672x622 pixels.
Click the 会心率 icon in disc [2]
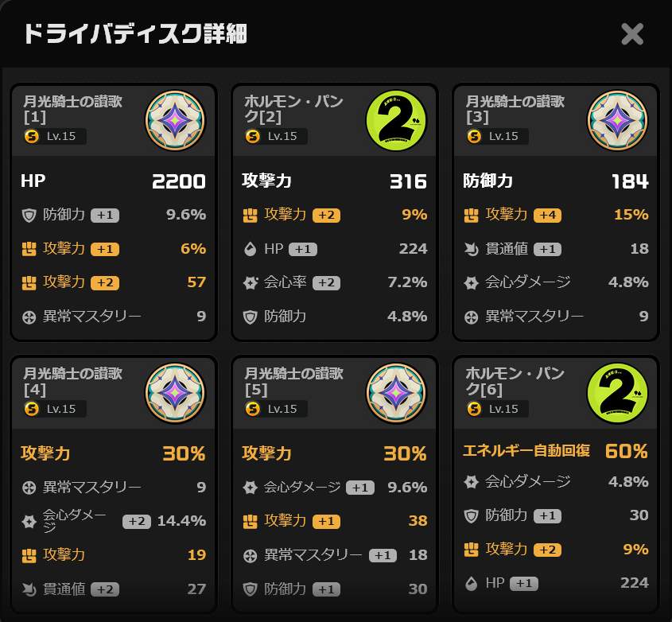251,282
